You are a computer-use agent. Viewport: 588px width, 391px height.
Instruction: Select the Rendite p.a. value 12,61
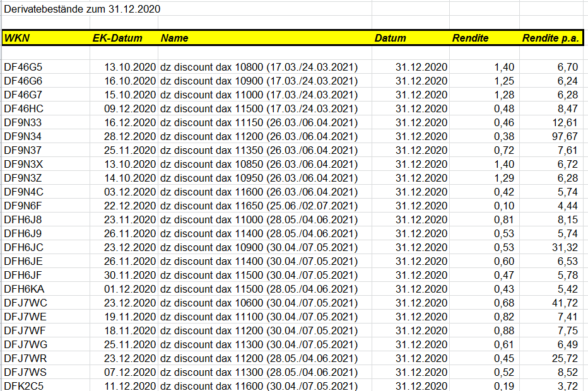coord(565,122)
